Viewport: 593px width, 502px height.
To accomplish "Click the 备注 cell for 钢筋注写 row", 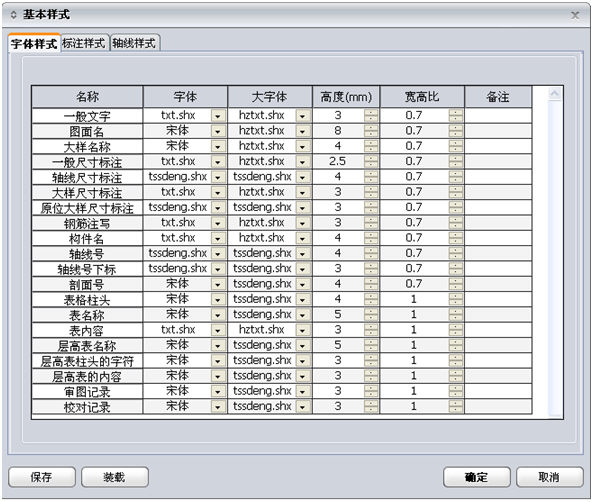I will (x=498, y=223).
